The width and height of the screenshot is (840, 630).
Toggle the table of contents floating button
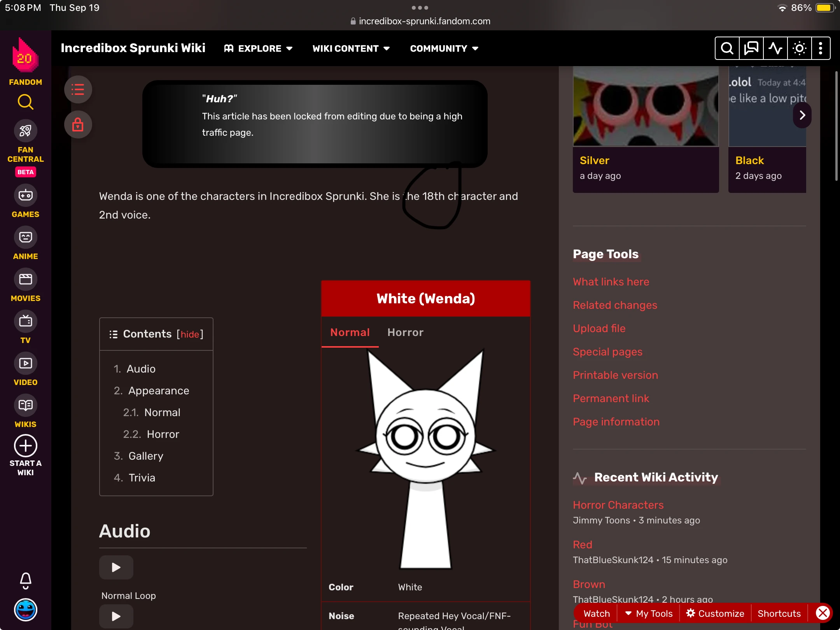[x=78, y=89]
